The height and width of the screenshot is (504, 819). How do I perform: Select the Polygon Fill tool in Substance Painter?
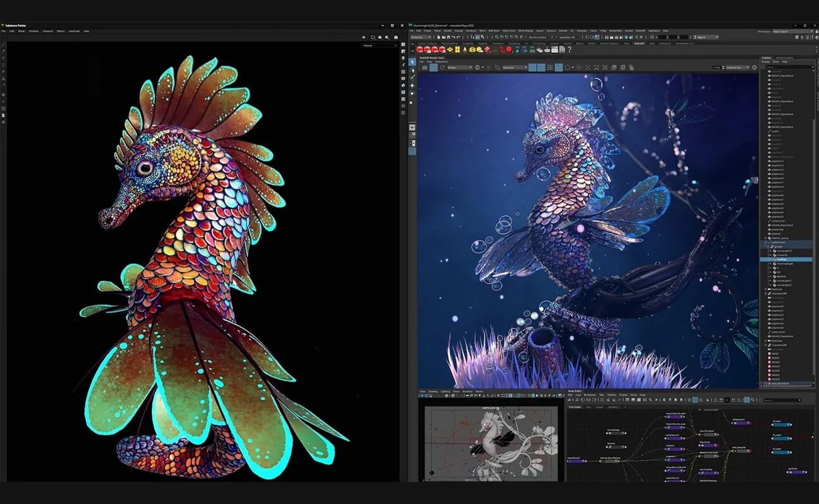(x=3, y=65)
